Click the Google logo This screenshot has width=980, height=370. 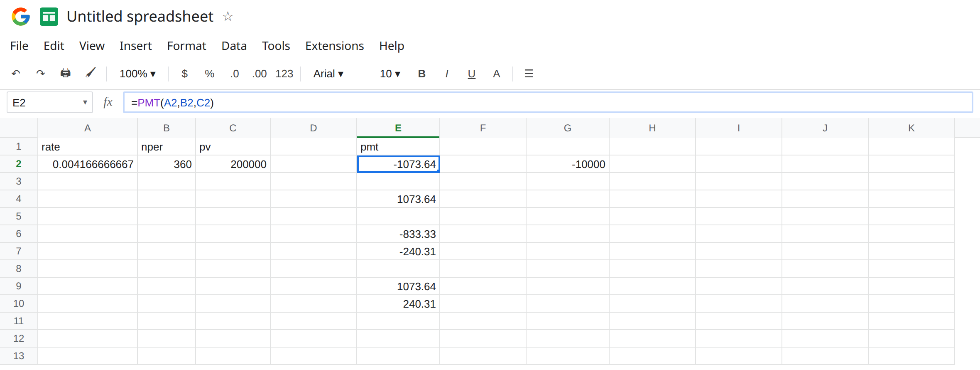point(21,17)
